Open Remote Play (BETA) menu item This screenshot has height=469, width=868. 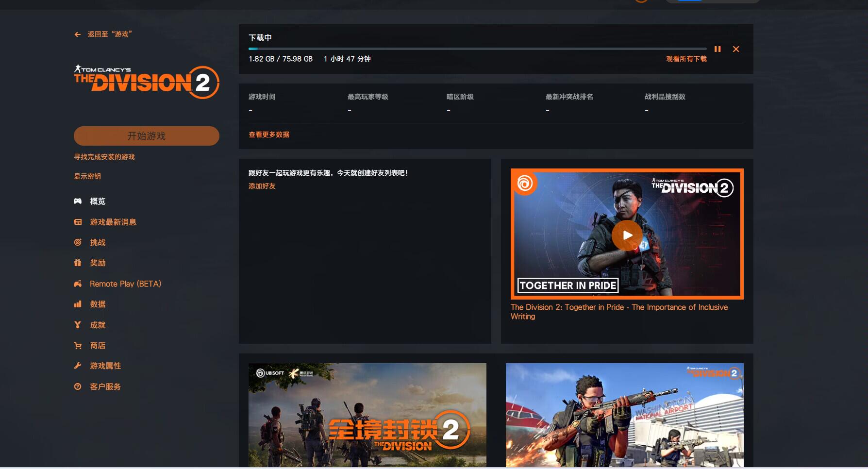125,284
